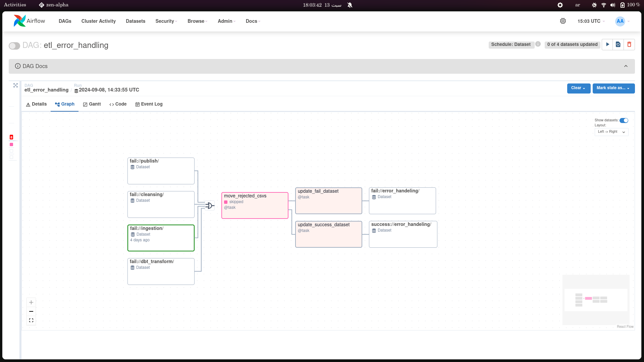Select the update_success_dataset task node
Viewport: 644px width, 362px height.
(329, 234)
